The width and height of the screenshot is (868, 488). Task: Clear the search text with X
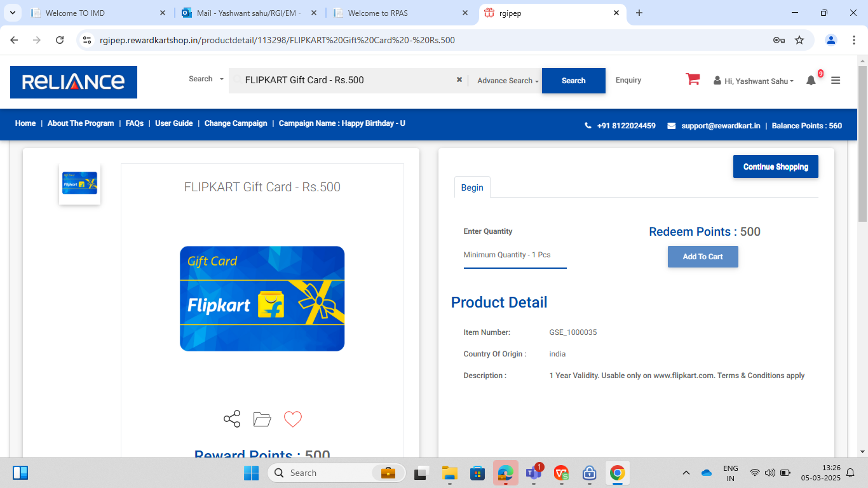click(459, 80)
